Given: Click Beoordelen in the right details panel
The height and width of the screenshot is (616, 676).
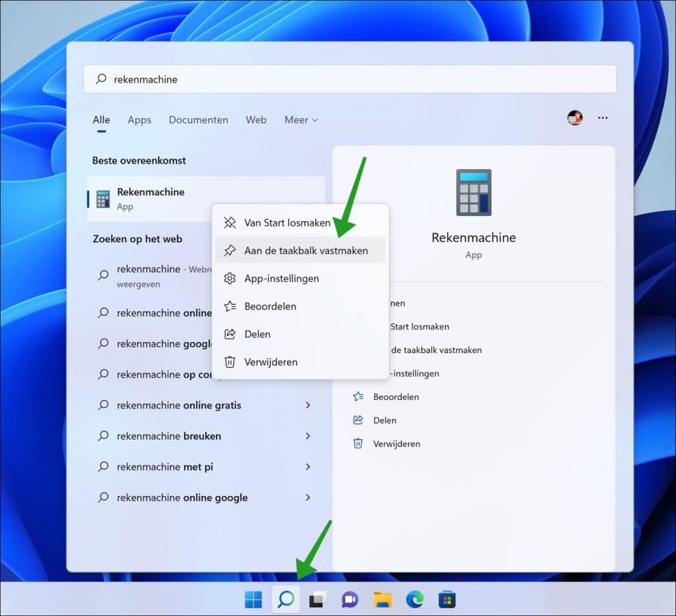Looking at the screenshot, I should pyautogui.click(x=395, y=397).
